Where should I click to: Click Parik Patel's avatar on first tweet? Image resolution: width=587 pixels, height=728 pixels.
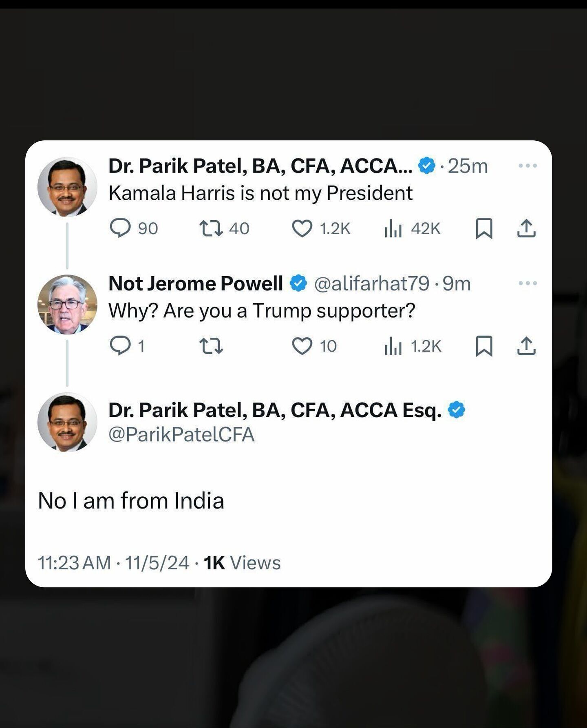pyautogui.click(x=67, y=187)
